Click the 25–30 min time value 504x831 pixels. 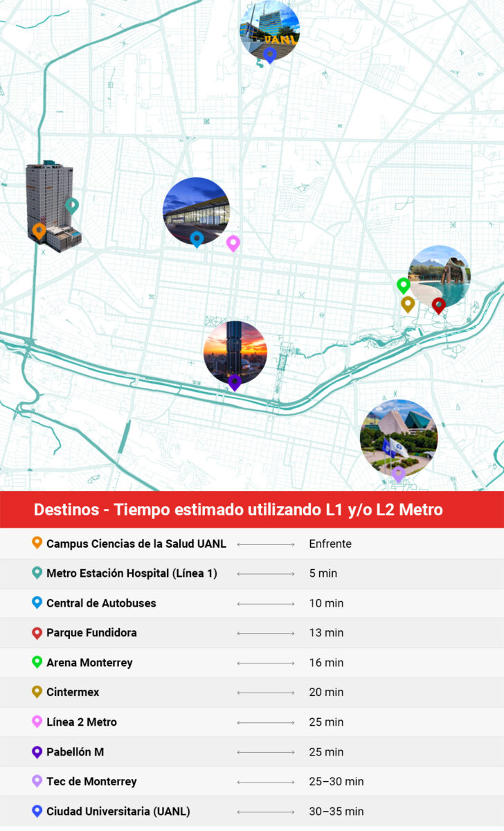point(336,781)
